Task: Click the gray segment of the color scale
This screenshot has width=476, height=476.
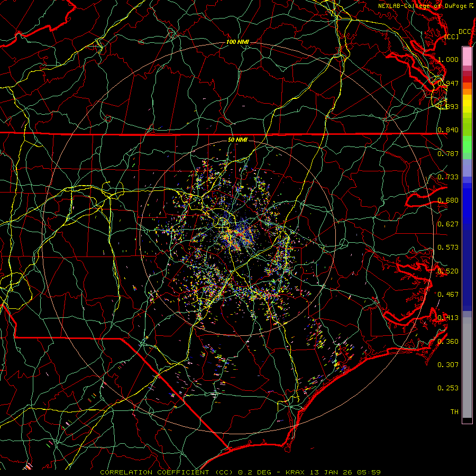Action: coord(467,368)
